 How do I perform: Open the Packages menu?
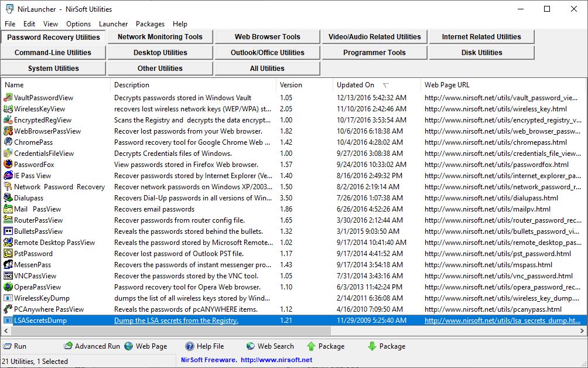[x=150, y=24]
